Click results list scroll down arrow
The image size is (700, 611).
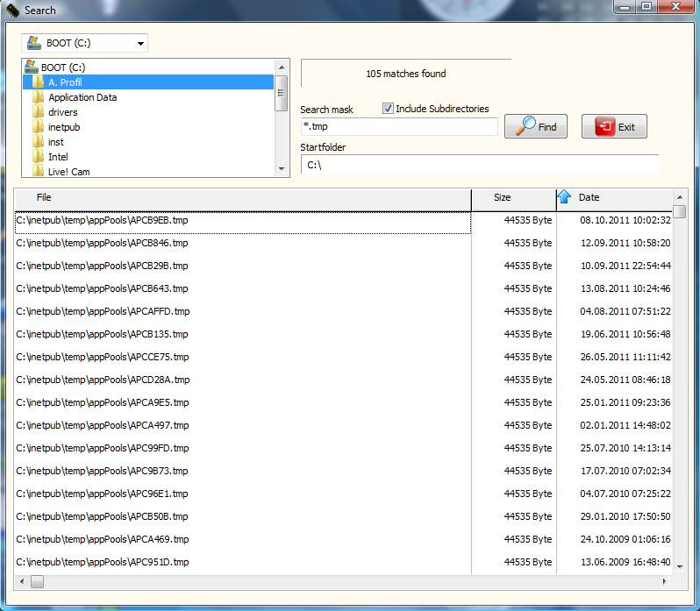pos(680,567)
